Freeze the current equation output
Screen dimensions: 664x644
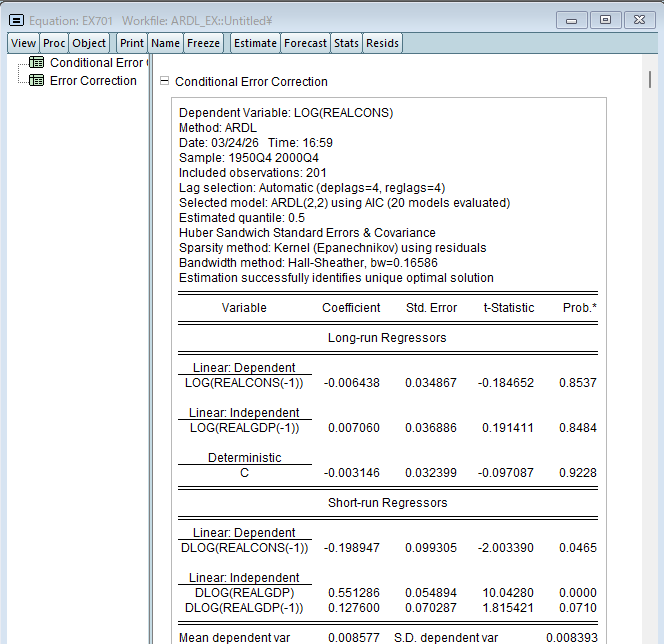204,43
